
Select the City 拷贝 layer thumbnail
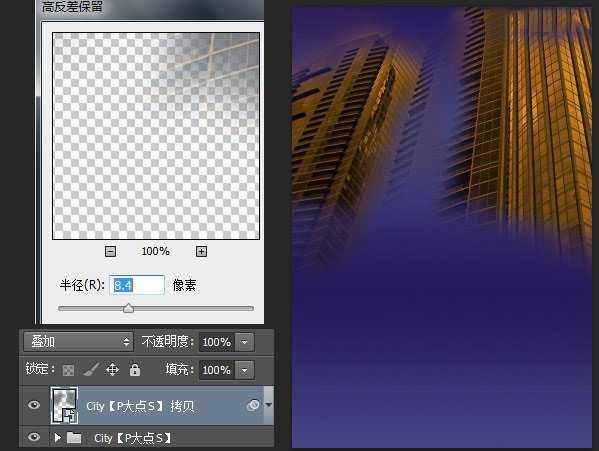pos(64,405)
